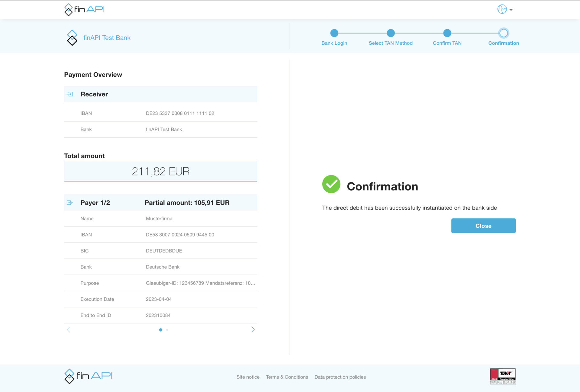This screenshot has width=580, height=392.
Task: Advance to next payer with right arrow
Action: pyautogui.click(x=253, y=329)
